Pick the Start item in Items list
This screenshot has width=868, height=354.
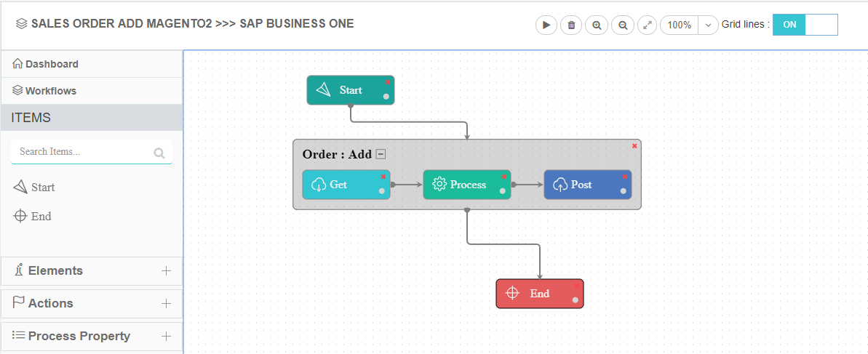point(42,188)
